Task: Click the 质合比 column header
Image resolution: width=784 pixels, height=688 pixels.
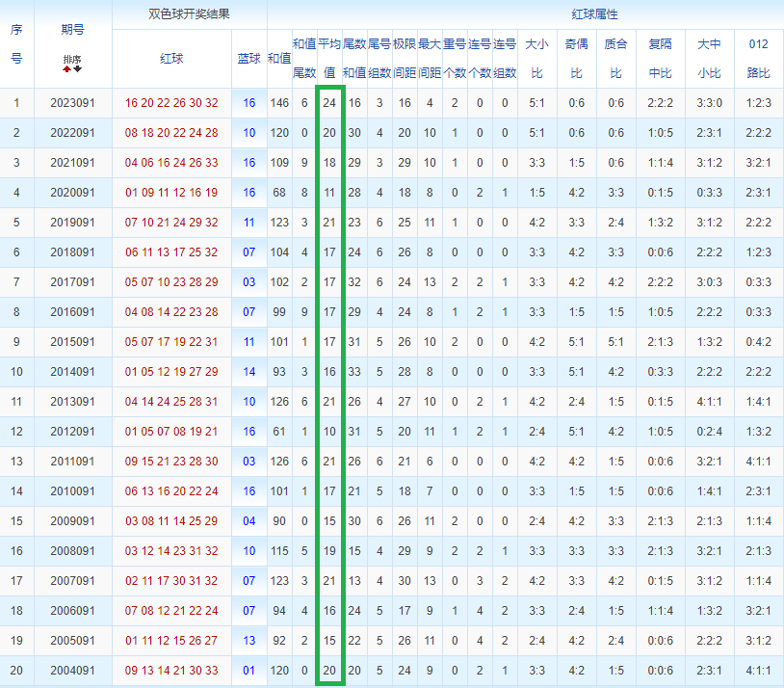Action: (616, 59)
